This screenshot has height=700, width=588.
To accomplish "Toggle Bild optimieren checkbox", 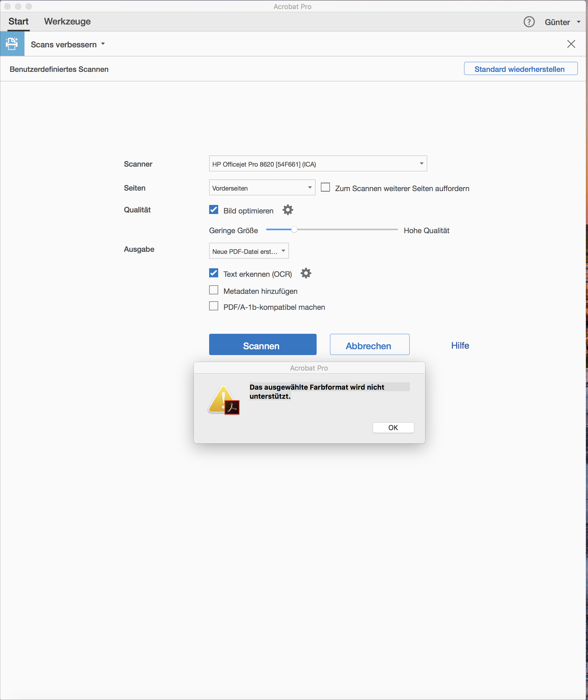I will click(x=214, y=210).
